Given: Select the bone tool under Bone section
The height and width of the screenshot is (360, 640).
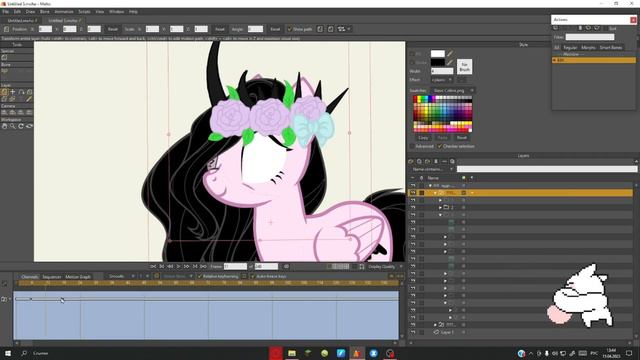Looking at the screenshot, I should coord(4,71).
